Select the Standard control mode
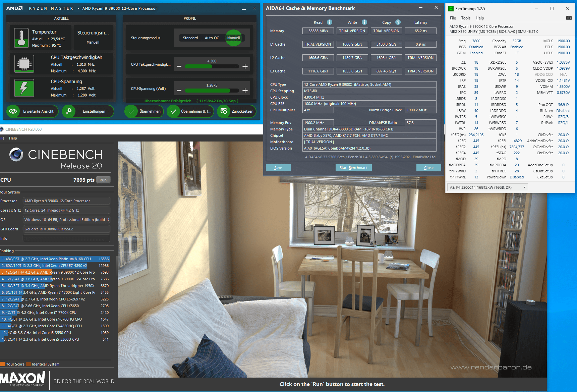The height and width of the screenshot is (392, 577). tap(190, 38)
